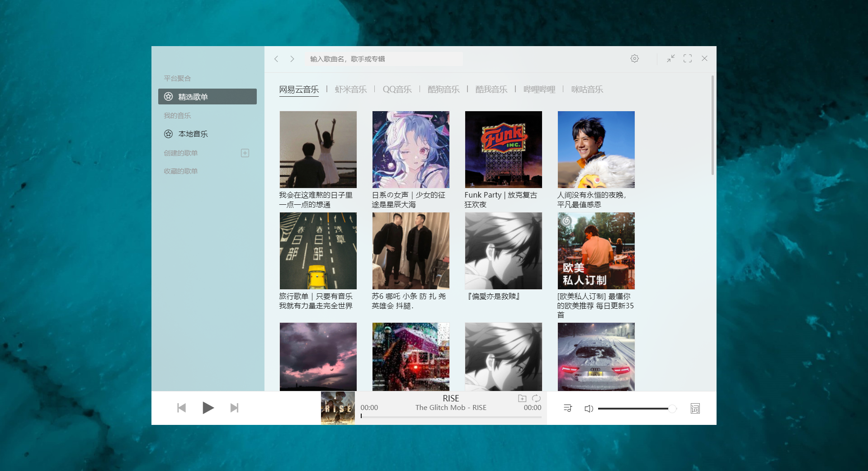This screenshot has width=868, height=471.
Task: Click the song title RISE in player
Action: pos(451,398)
